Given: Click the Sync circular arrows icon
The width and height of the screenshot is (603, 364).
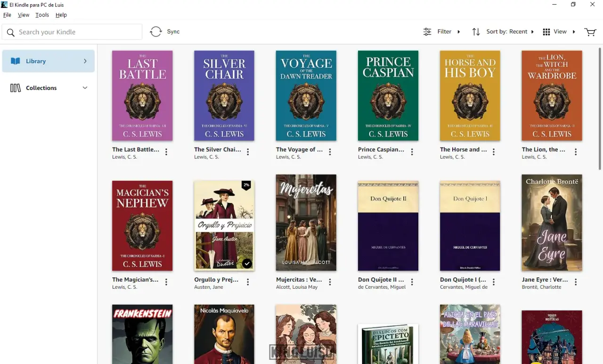Looking at the screenshot, I should pyautogui.click(x=156, y=32).
